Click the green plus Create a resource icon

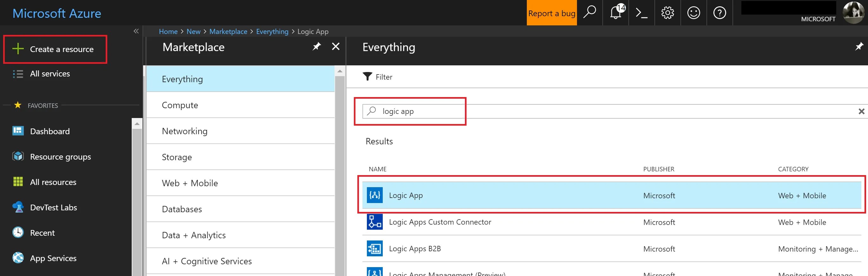click(x=18, y=49)
